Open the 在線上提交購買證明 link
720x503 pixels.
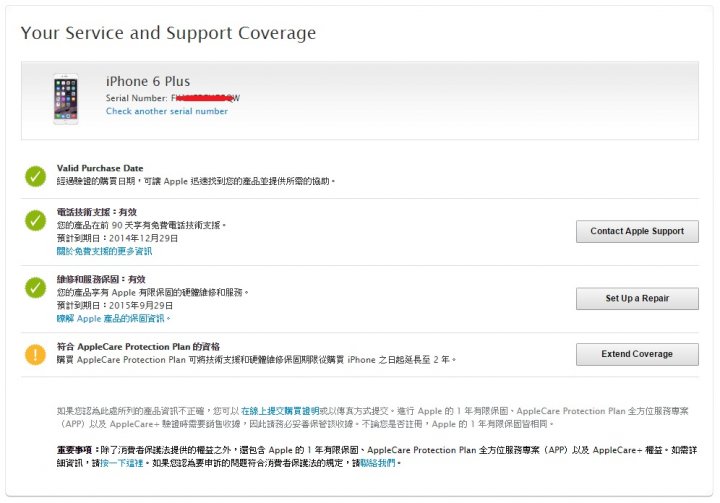coord(280,411)
